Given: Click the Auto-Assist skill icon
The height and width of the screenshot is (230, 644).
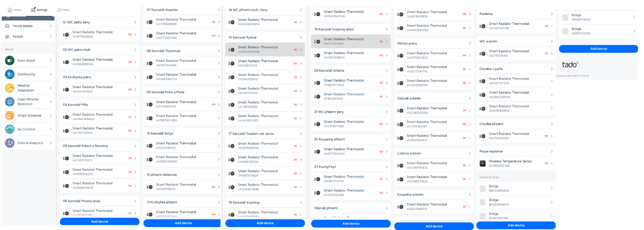Looking at the screenshot, I should coord(10,60).
